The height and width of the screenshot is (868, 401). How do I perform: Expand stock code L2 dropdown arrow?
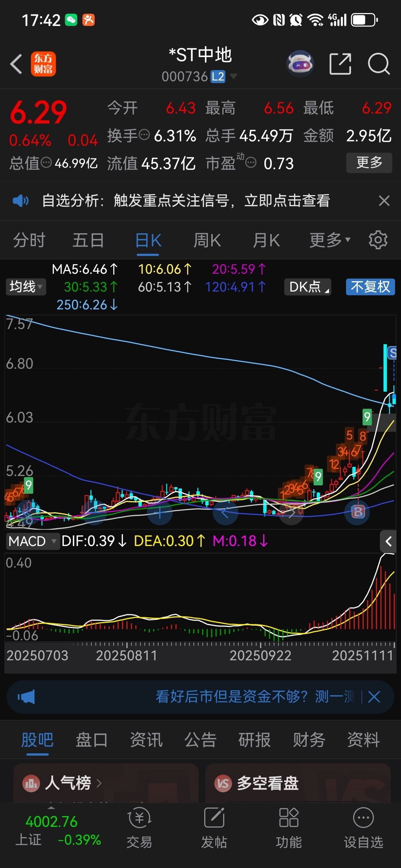coord(233,76)
